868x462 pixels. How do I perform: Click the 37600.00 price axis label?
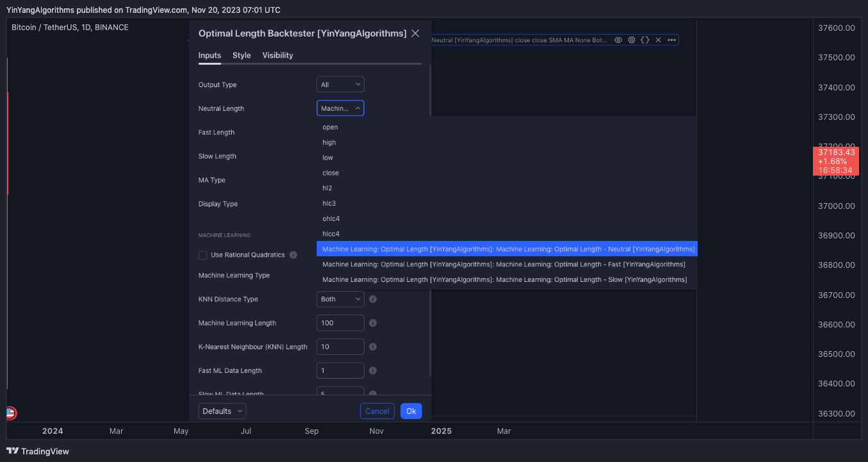pyautogui.click(x=837, y=28)
